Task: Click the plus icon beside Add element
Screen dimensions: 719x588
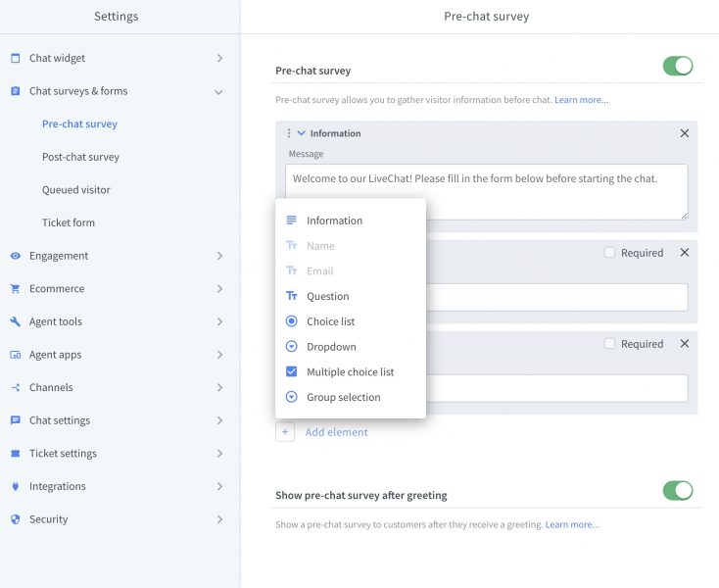Action: coord(285,432)
